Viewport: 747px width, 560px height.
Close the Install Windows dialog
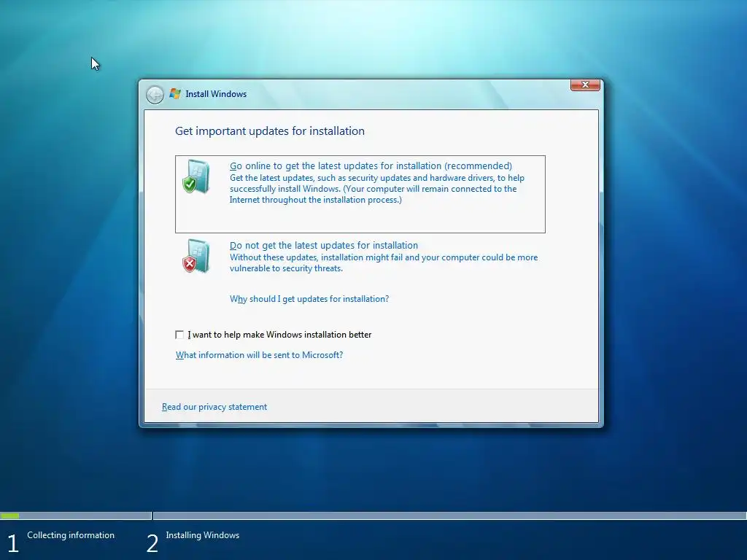click(x=585, y=85)
